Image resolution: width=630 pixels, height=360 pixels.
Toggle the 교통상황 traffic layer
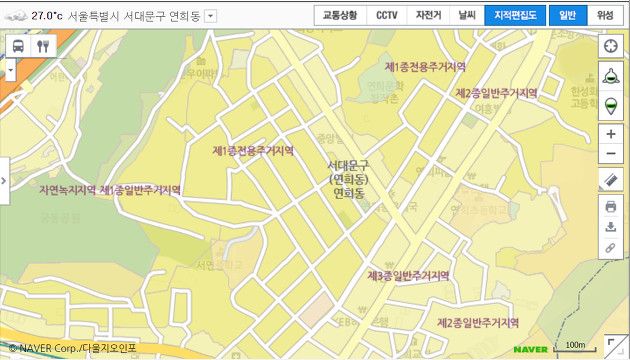coord(340,15)
